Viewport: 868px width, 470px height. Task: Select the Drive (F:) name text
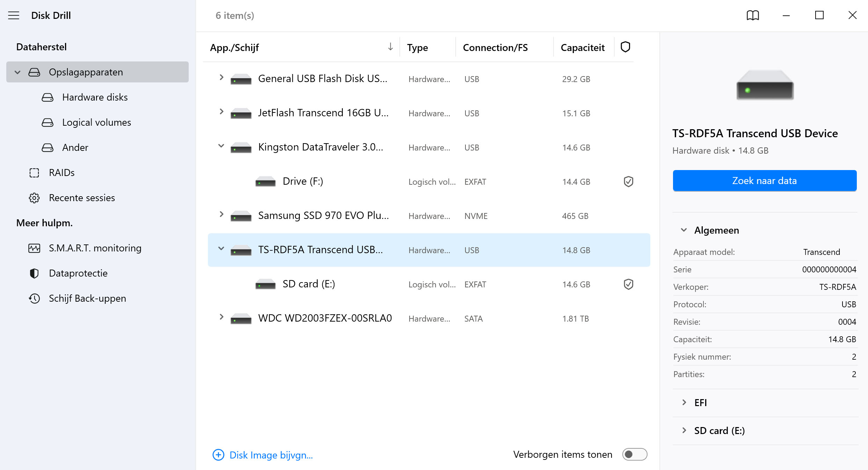303,181
